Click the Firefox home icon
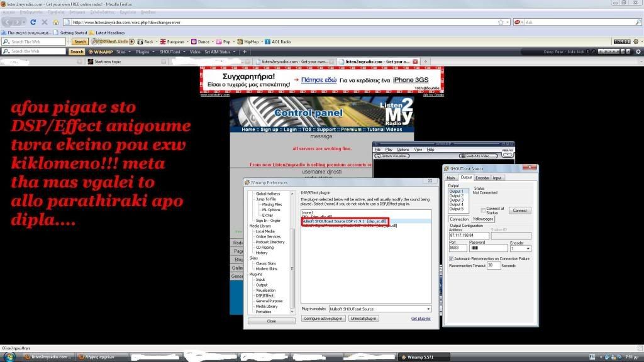The height and width of the screenshot is (362, 644). pyautogui.click(x=56, y=22)
